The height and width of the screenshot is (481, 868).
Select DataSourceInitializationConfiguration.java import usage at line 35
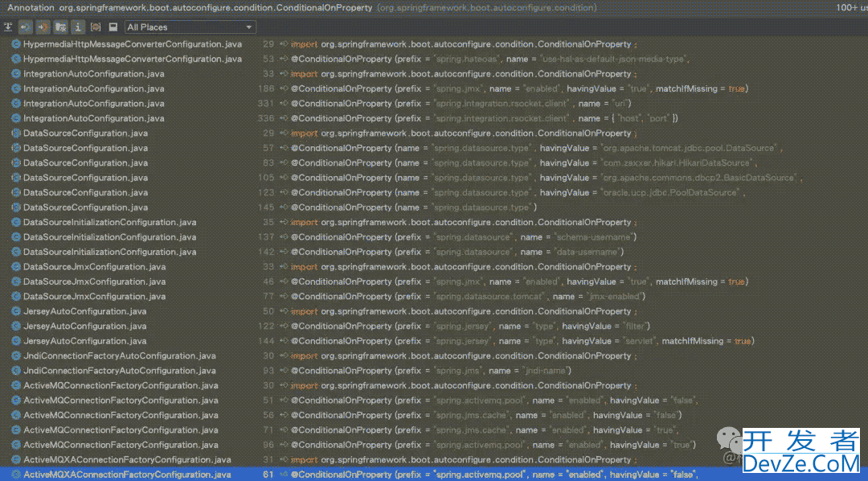(434, 222)
